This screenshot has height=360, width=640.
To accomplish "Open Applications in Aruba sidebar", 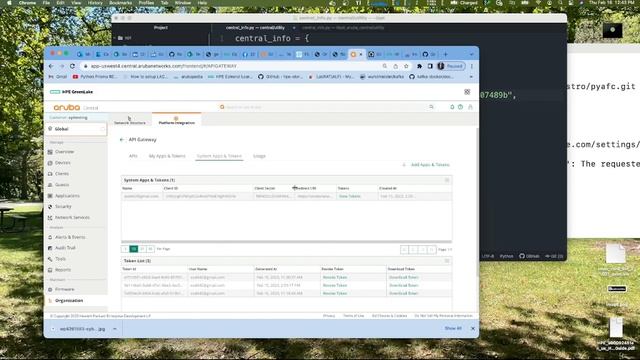I will coord(67,196).
